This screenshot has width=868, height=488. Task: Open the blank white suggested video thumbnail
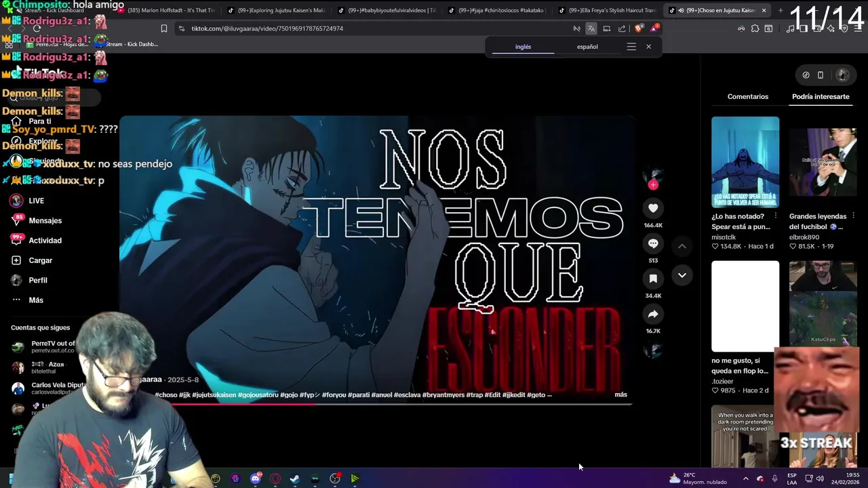coord(745,306)
